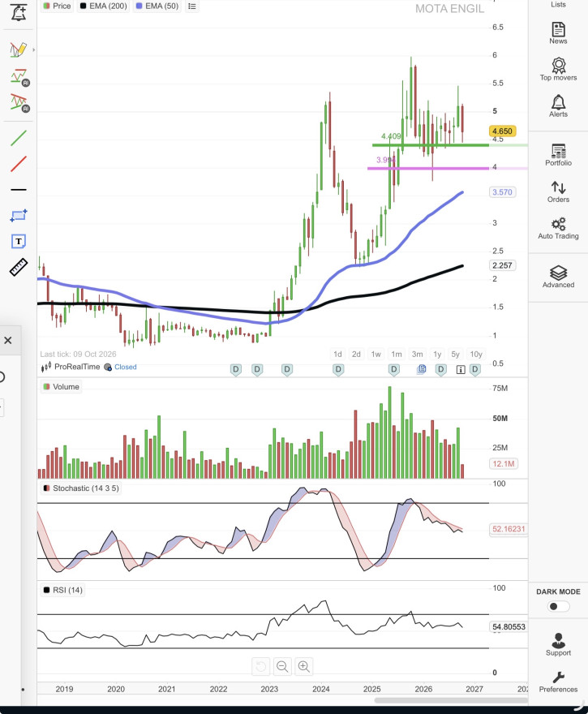
Task: Click the 12.1M volume value label
Action: (504, 464)
